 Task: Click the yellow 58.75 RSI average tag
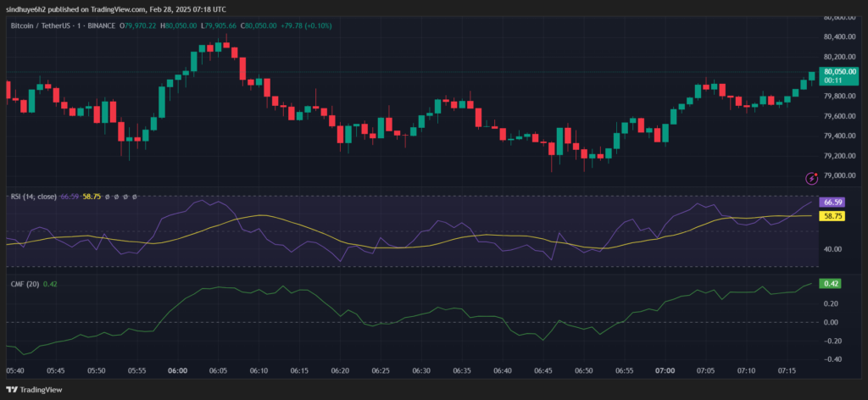tap(831, 216)
